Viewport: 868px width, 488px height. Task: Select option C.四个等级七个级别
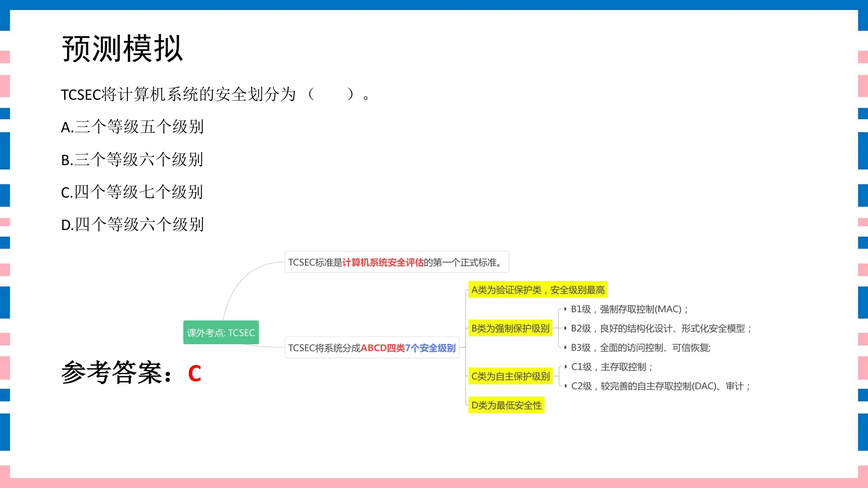pos(132,192)
